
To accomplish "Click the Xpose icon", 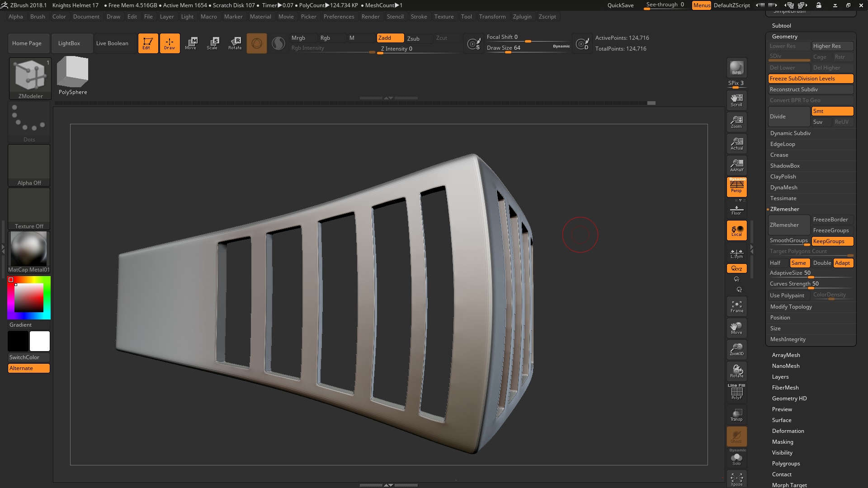I will [736, 479].
